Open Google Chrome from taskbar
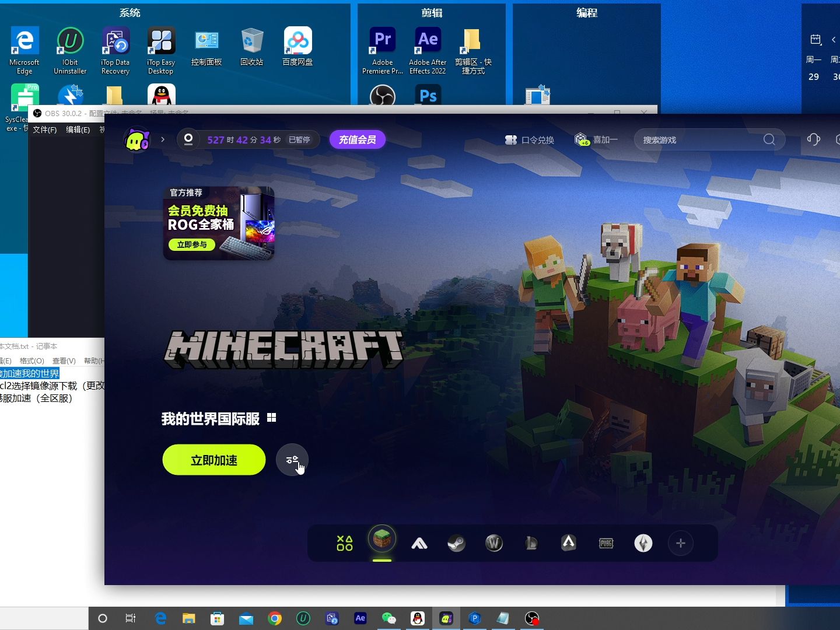The height and width of the screenshot is (630, 840). pyautogui.click(x=275, y=618)
